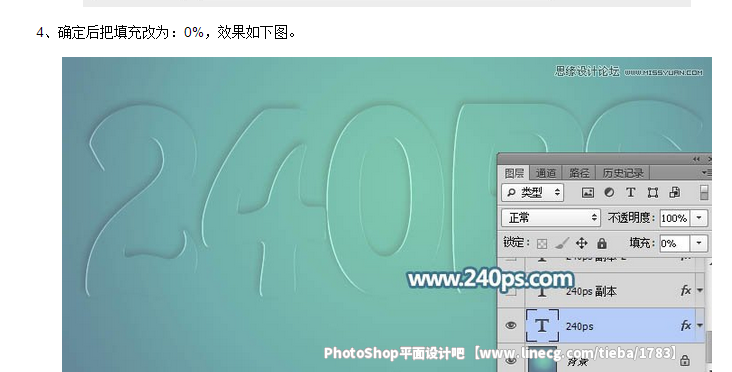Open the 类型 filter type dropdown

click(533, 192)
